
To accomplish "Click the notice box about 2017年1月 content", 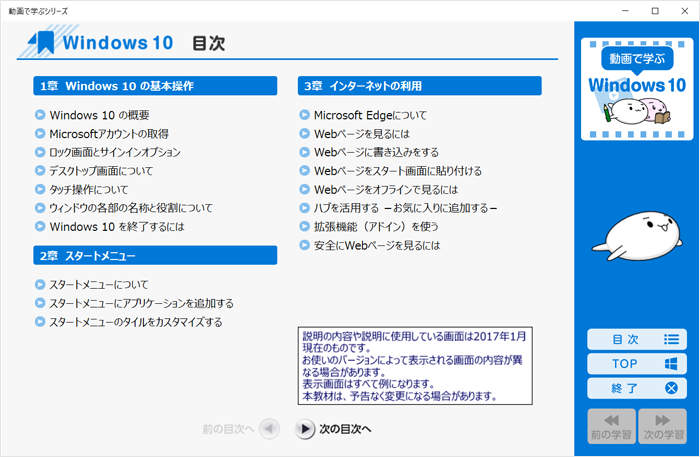I will 415,366.
